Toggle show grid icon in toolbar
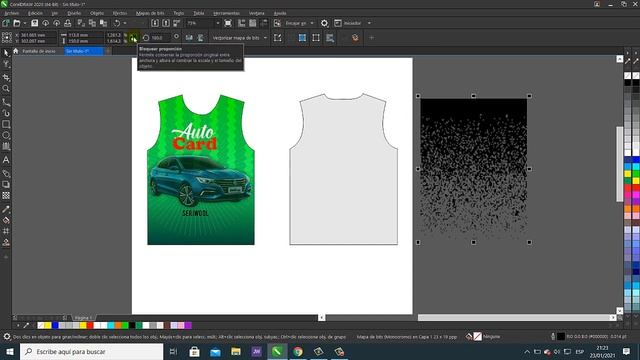This screenshot has height=360, width=640. pyautogui.click(x=253, y=23)
